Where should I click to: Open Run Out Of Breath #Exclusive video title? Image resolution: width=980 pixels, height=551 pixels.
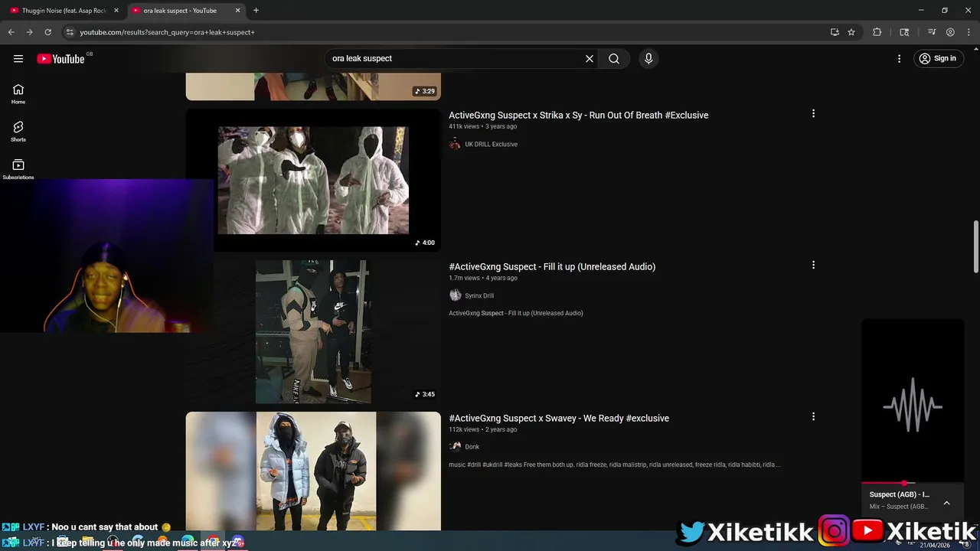tap(578, 115)
